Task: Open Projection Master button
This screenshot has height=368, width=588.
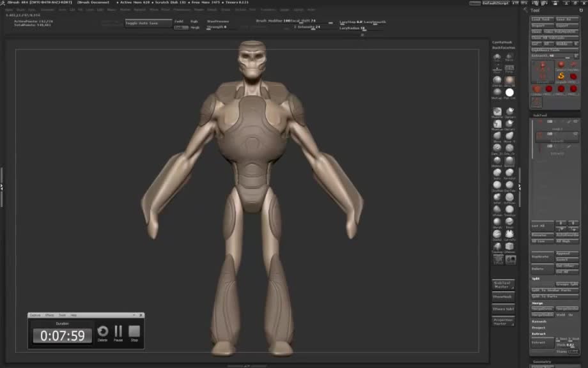Action: tap(503, 321)
